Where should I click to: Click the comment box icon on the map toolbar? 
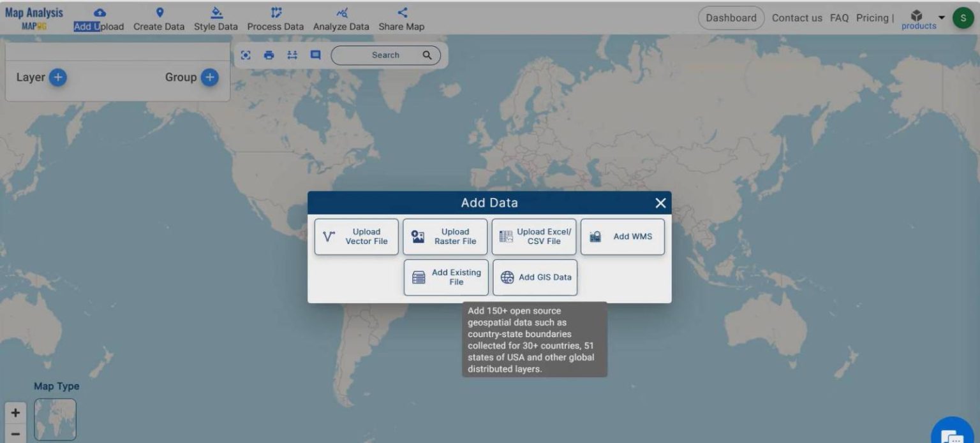315,55
